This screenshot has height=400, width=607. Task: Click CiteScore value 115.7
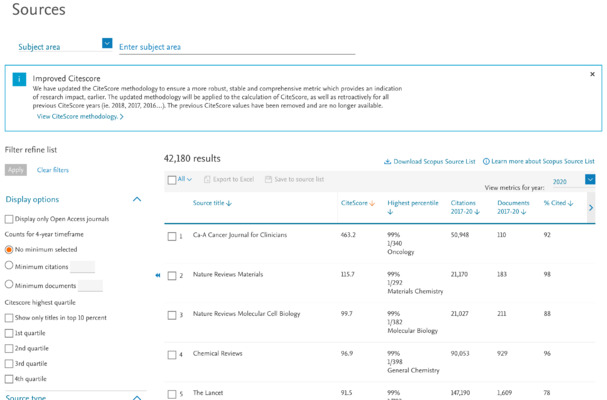coord(348,275)
